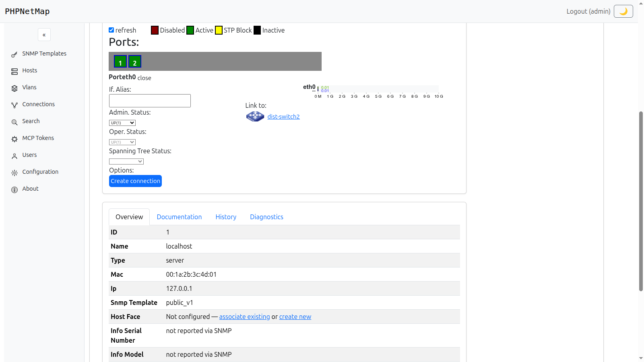Click the If. Alias text field
The height and width of the screenshot is (362, 644).
point(150,101)
